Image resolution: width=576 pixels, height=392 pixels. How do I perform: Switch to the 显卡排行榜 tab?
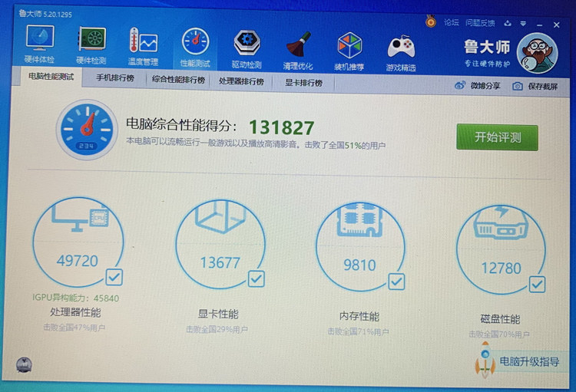304,83
